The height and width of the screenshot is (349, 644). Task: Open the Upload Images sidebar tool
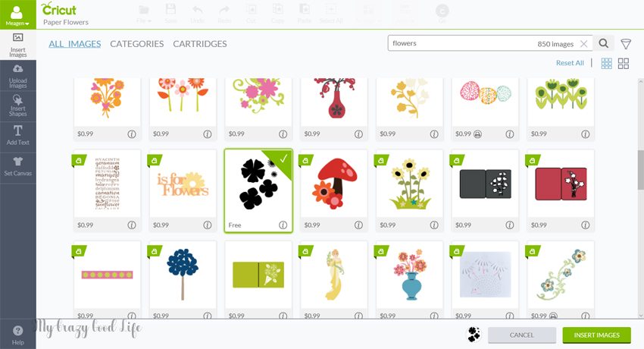(x=17, y=76)
